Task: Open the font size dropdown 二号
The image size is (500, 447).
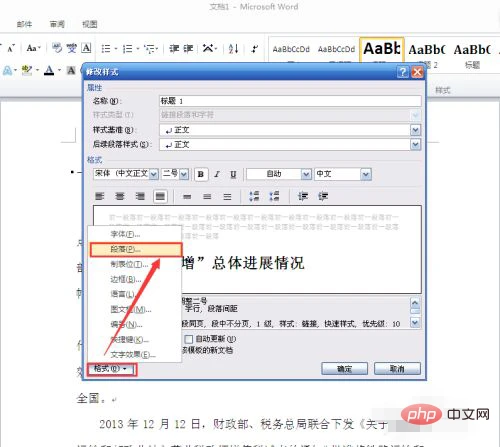Action: pos(175,174)
